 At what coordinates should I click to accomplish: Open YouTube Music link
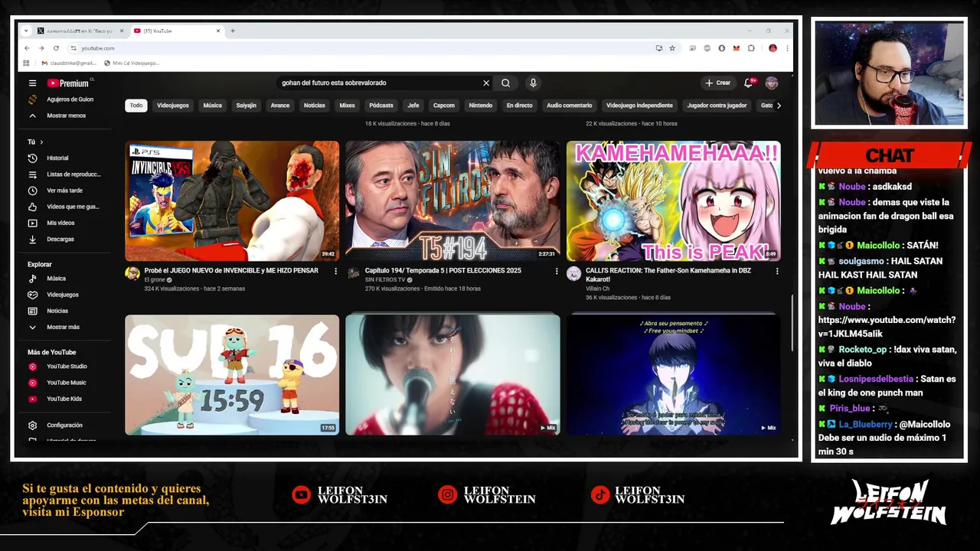(x=65, y=383)
